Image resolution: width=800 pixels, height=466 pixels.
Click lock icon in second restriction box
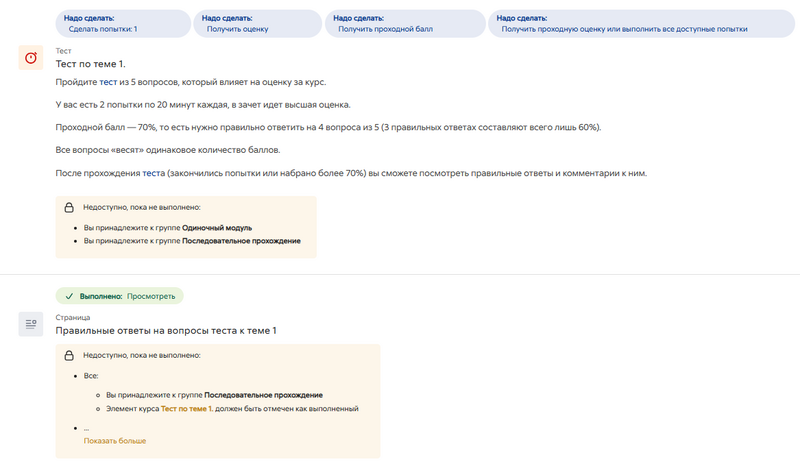click(x=69, y=355)
